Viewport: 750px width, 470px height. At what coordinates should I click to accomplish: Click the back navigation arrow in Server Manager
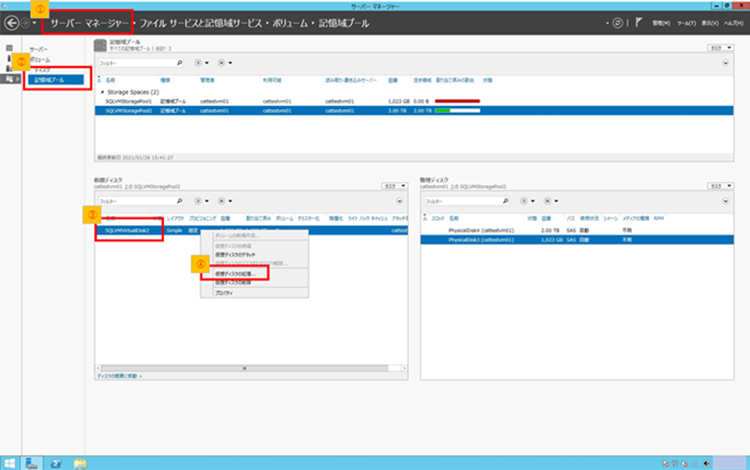[11, 22]
